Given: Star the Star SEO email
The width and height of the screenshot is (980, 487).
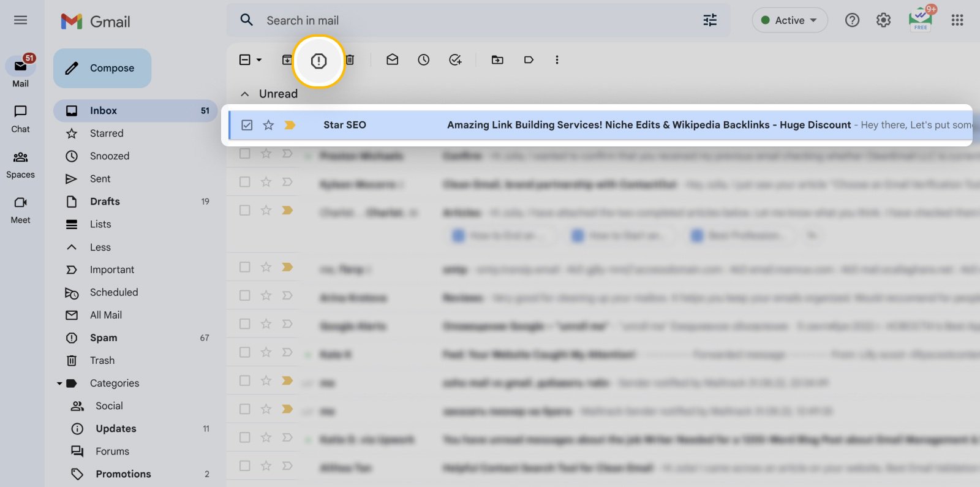Looking at the screenshot, I should 268,125.
